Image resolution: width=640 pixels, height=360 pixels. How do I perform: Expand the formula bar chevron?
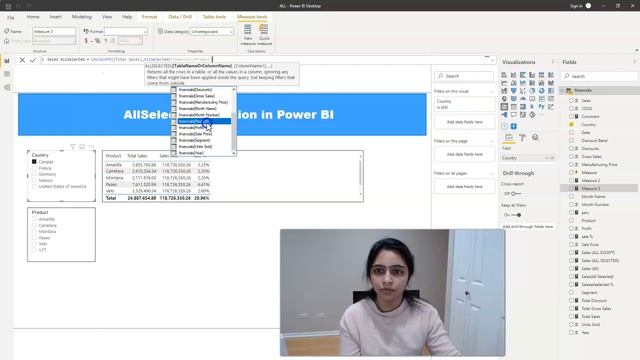tap(492, 60)
